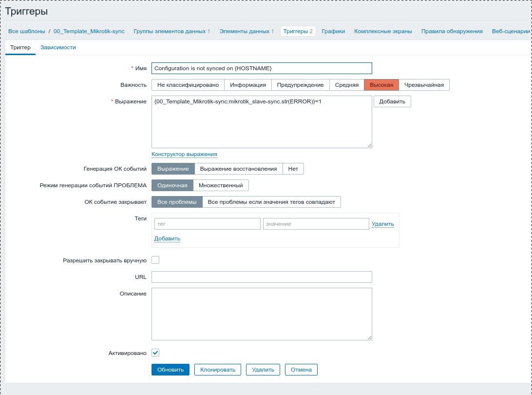Click inside the Описание text area
The width and height of the screenshot is (532, 395).
[x=262, y=314]
